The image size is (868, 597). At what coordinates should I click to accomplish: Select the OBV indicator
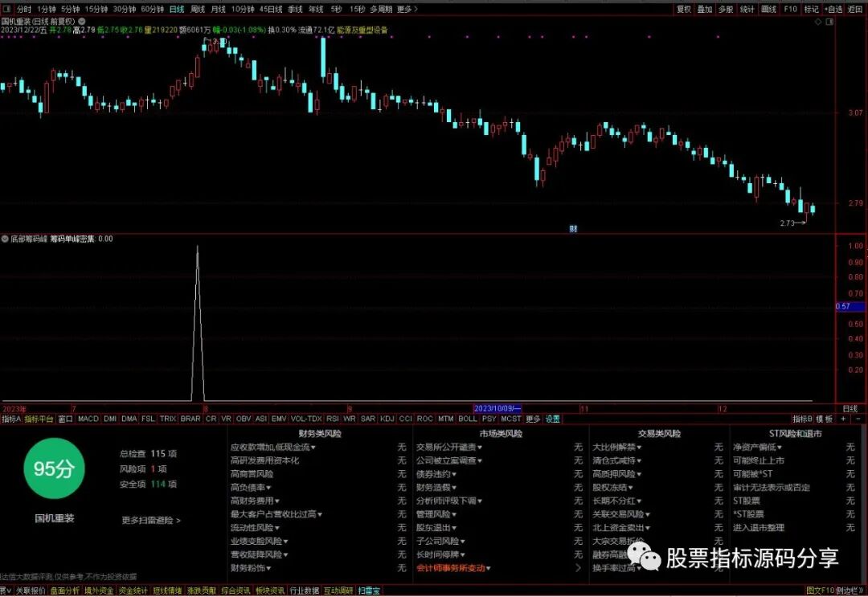[x=244, y=419]
